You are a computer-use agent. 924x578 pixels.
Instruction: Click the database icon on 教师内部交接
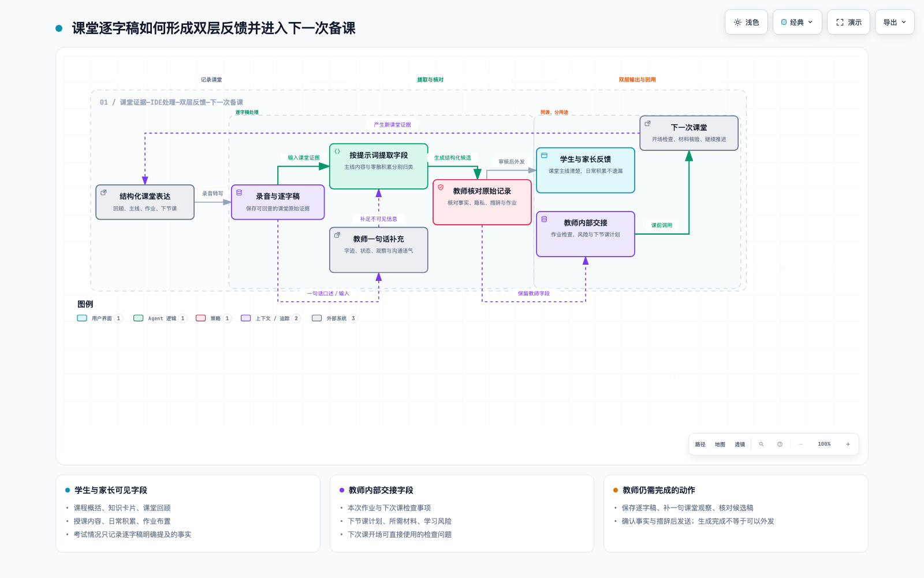pyautogui.click(x=544, y=219)
